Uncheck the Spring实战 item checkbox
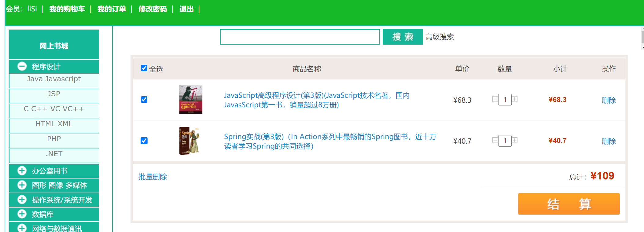This screenshot has height=232, width=644. click(144, 141)
